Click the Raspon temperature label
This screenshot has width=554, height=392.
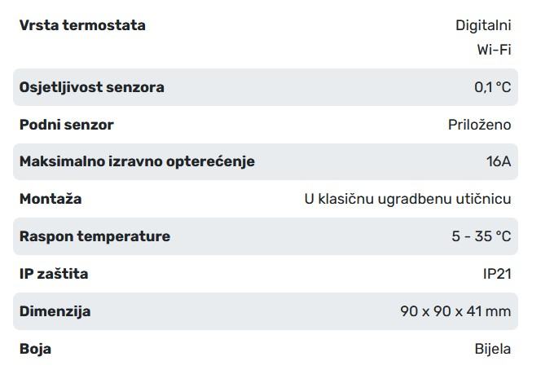[x=95, y=236]
